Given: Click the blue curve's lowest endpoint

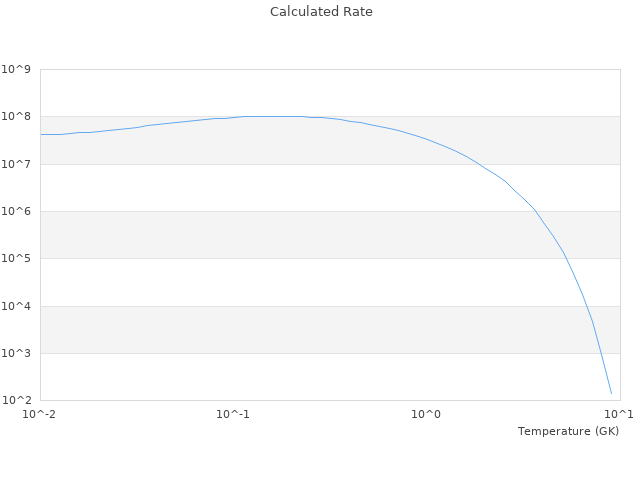Looking at the screenshot, I should coord(611,393).
